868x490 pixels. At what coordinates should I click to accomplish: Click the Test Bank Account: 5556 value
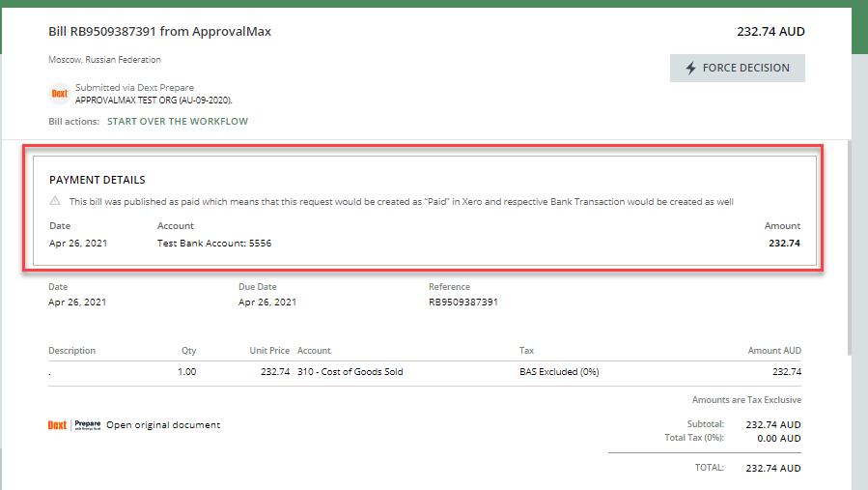[214, 244]
